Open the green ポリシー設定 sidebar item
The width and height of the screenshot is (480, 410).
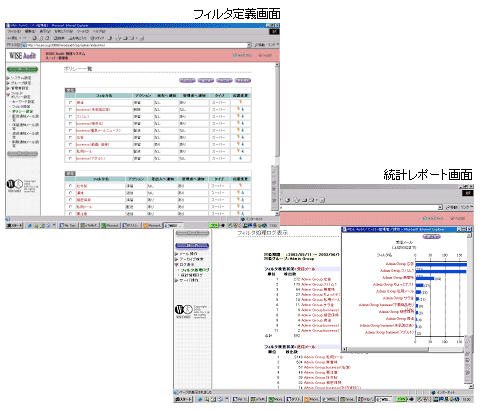[x=23, y=111]
